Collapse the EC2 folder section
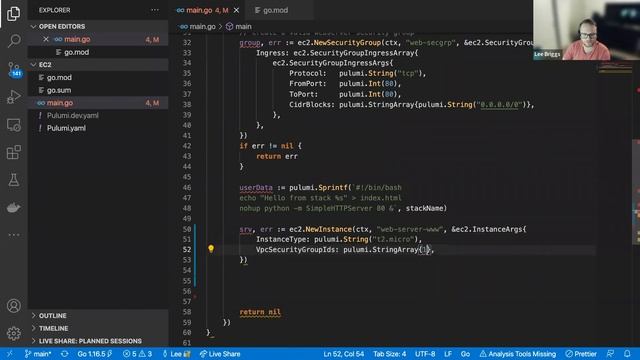The image size is (640, 360). pos(98,64)
